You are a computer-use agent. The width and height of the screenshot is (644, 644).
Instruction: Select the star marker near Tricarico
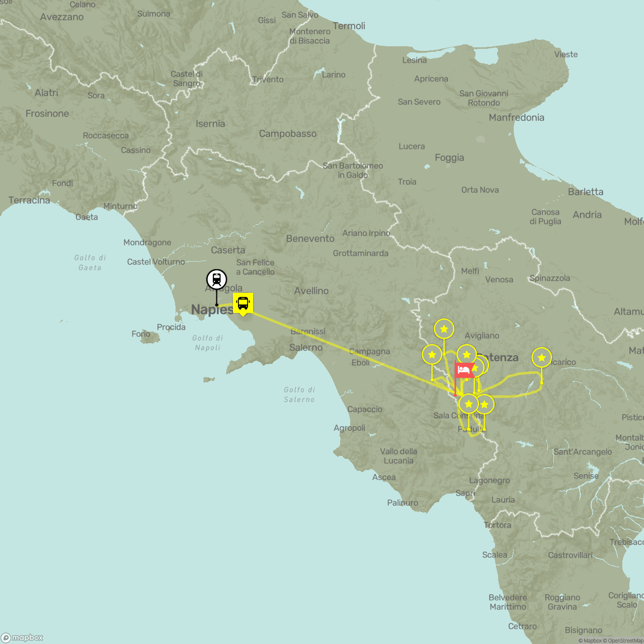tap(541, 358)
